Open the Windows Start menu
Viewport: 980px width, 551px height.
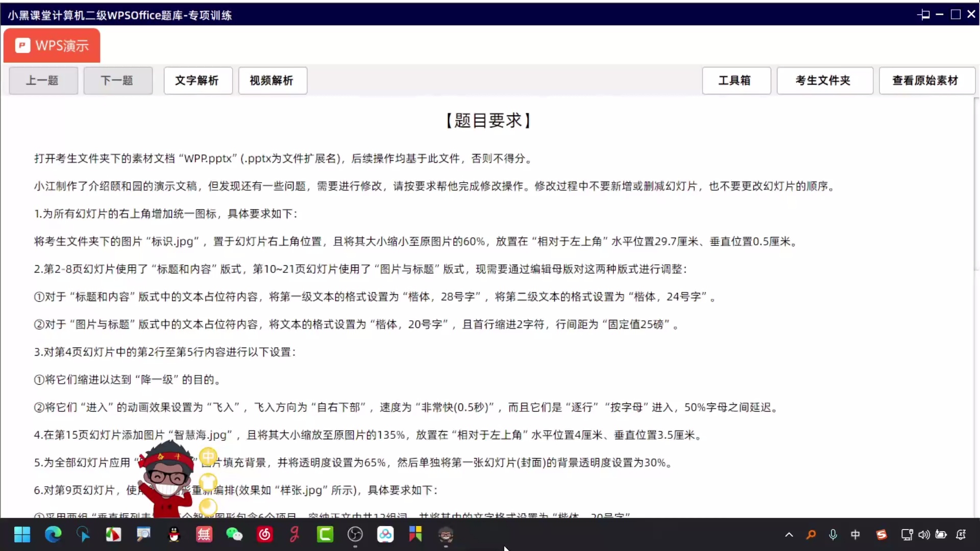click(22, 534)
